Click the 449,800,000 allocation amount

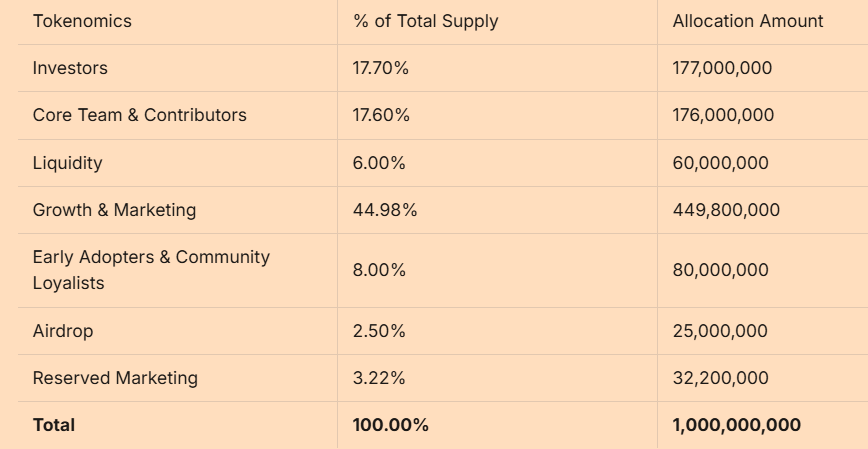(x=726, y=210)
